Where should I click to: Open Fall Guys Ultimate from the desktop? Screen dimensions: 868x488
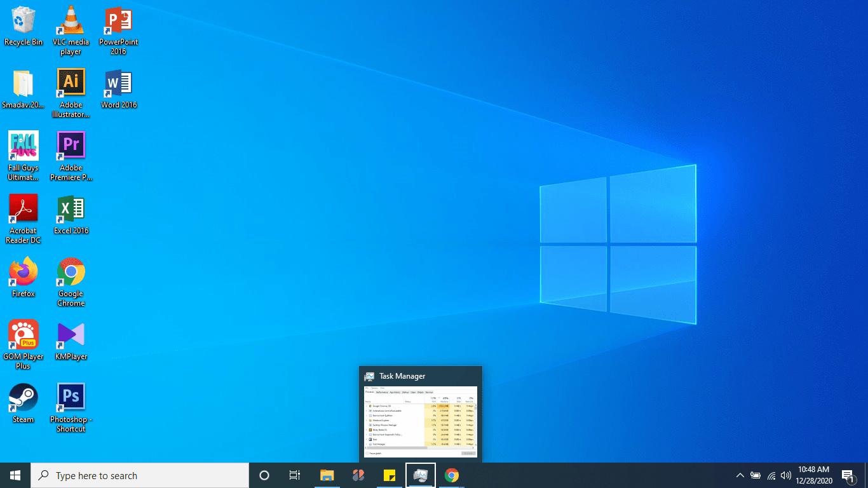coord(23,144)
